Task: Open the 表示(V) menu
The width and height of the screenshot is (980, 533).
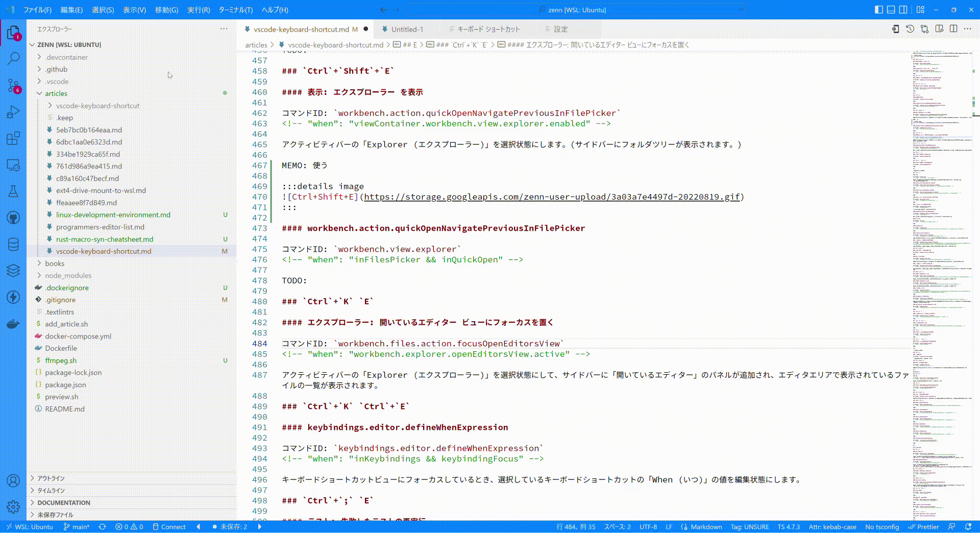Action: [134, 10]
